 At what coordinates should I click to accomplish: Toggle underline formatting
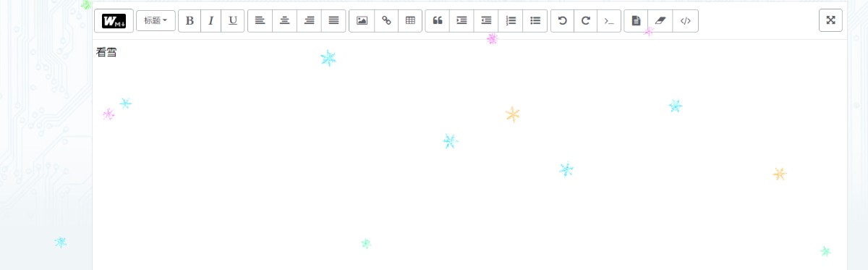[x=232, y=21]
